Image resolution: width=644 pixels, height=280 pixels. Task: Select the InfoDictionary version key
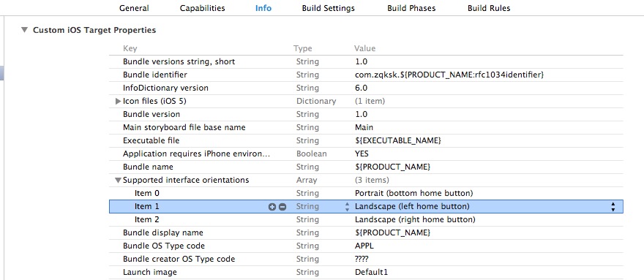pyautogui.click(x=165, y=88)
